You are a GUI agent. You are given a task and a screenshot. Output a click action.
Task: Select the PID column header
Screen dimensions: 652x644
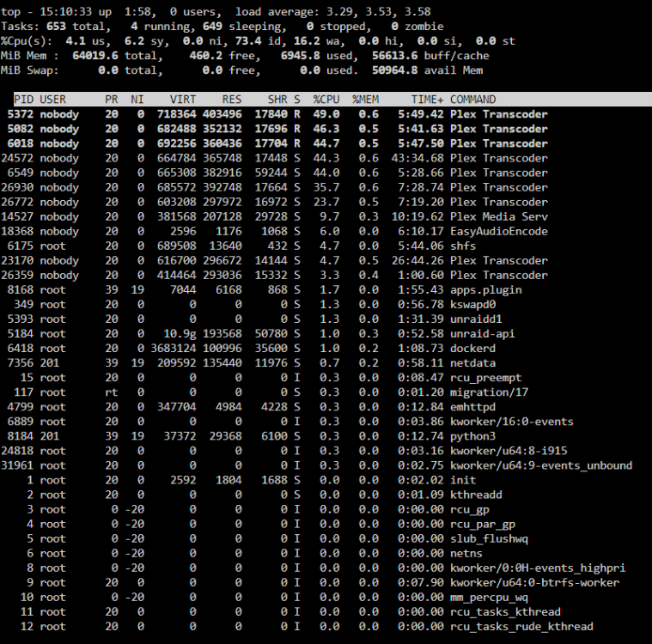[x=24, y=100]
